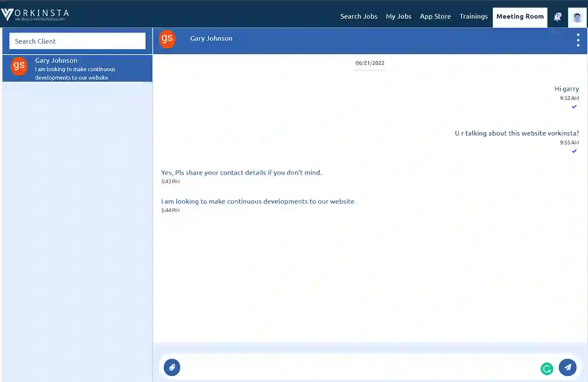Click the 5:44 PM timestamp

tap(170, 210)
